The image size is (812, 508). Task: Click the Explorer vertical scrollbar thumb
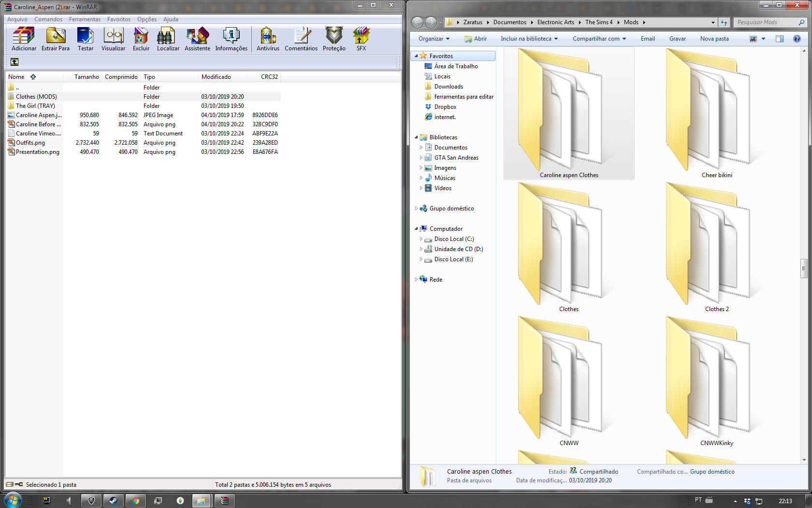804,269
